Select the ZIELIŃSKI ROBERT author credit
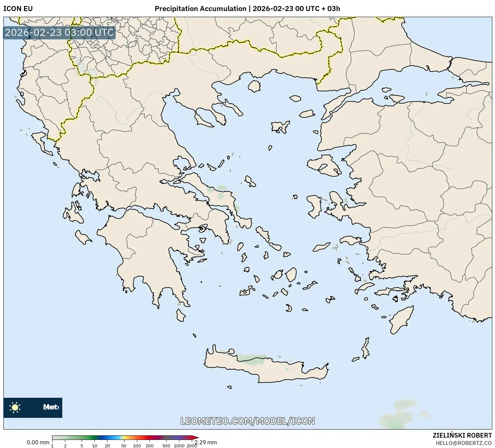Image resolution: width=495 pixels, height=448 pixels. pyautogui.click(x=462, y=436)
